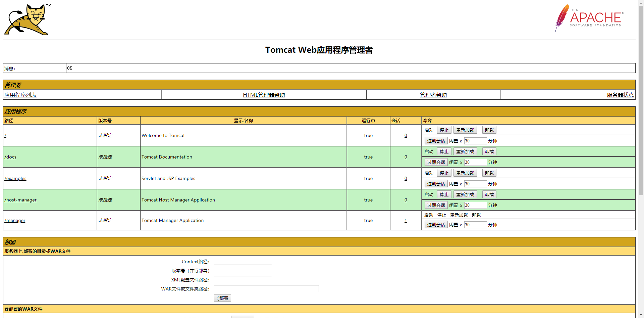Click the Tomcat cat logo
Image resolution: width=644 pixels, height=318 pixels.
click(27, 19)
